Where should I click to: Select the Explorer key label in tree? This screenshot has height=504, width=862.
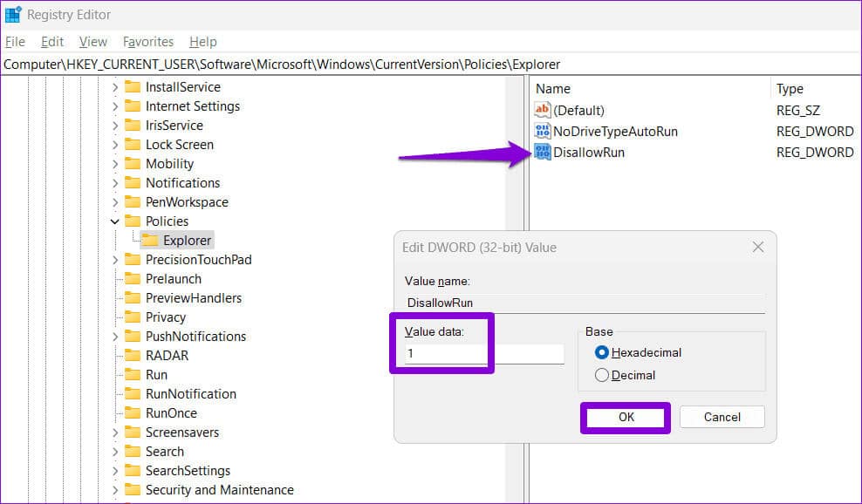(x=187, y=240)
